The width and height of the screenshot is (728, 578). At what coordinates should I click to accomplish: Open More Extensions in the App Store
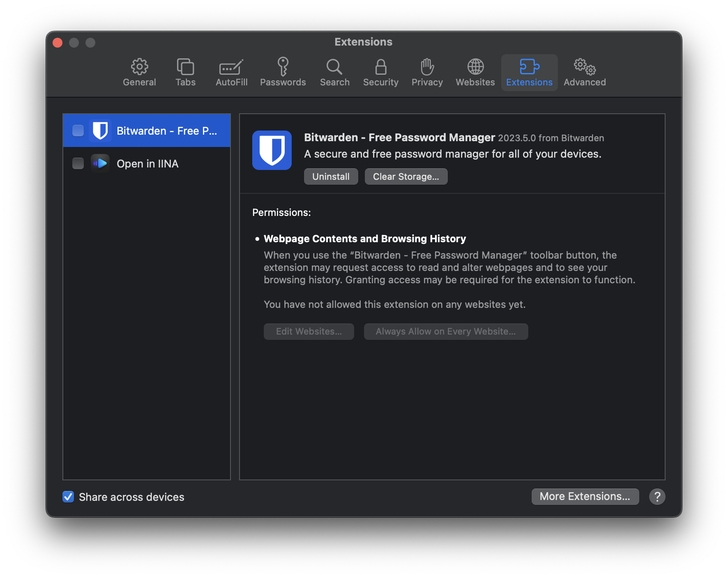[x=585, y=497]
